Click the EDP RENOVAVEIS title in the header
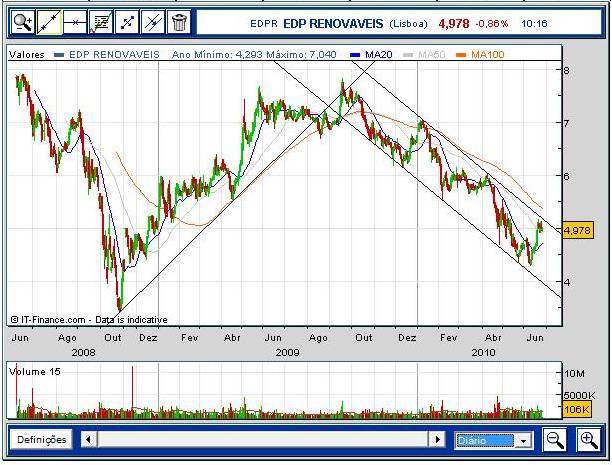The width and height of the screenshot is (612, 465). pyautogui.click(x=333, y=23)
